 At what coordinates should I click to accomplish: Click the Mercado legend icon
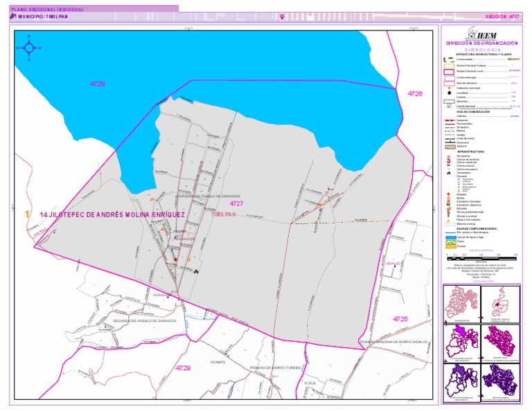[449, 209]
